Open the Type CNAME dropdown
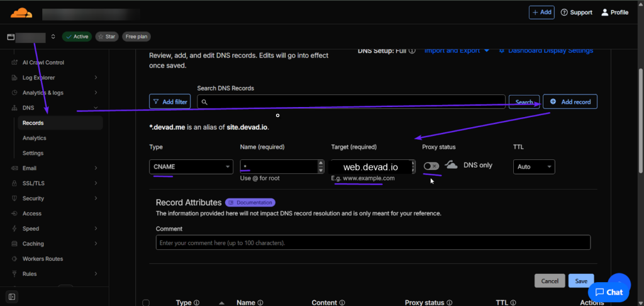 (x=191, y=167)
